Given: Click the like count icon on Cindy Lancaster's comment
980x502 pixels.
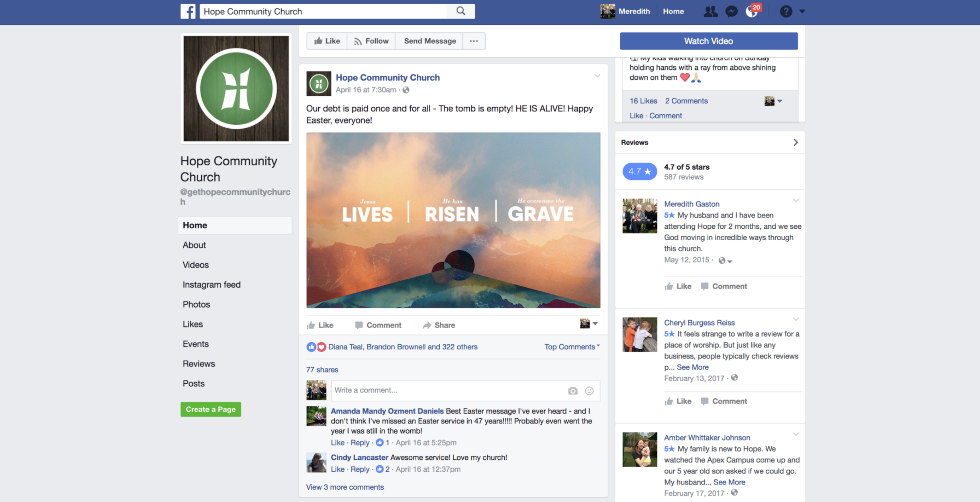Looking at the screenshot, I should pos(380,469).
